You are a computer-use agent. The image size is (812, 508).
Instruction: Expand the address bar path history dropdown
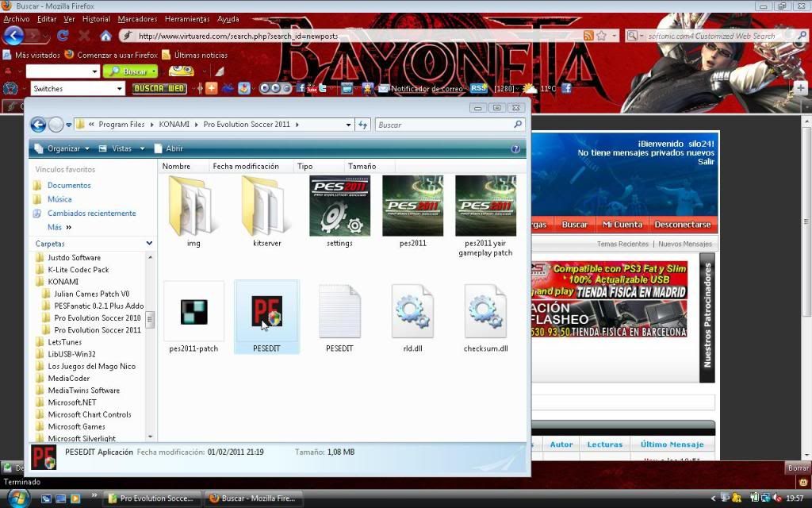coord(348,125)
